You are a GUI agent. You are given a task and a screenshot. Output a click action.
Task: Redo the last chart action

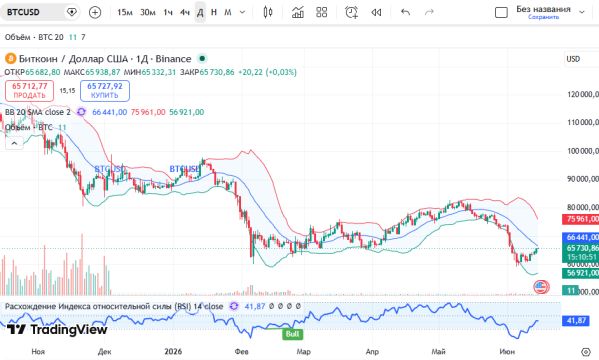click(429, 12)
